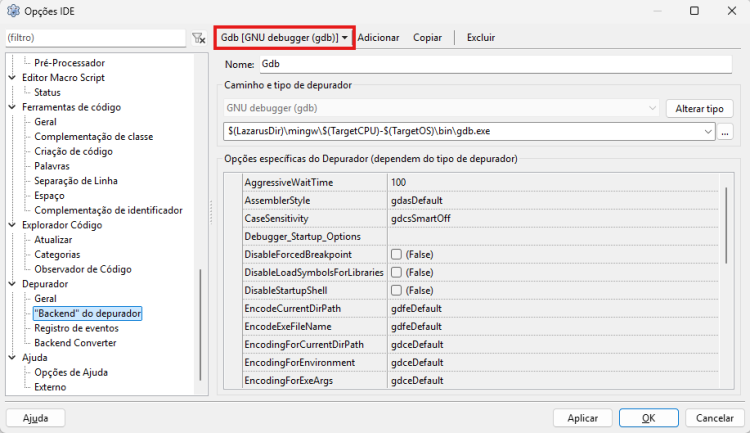Click the EncodingForEnvironment property name

click(x=300, y=363)
